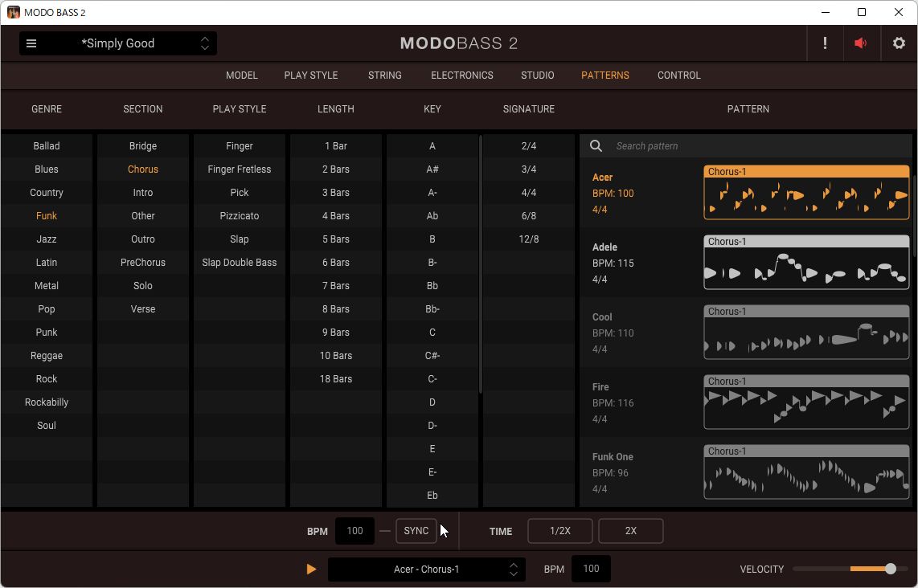Choose key C#-

[432, 356]
